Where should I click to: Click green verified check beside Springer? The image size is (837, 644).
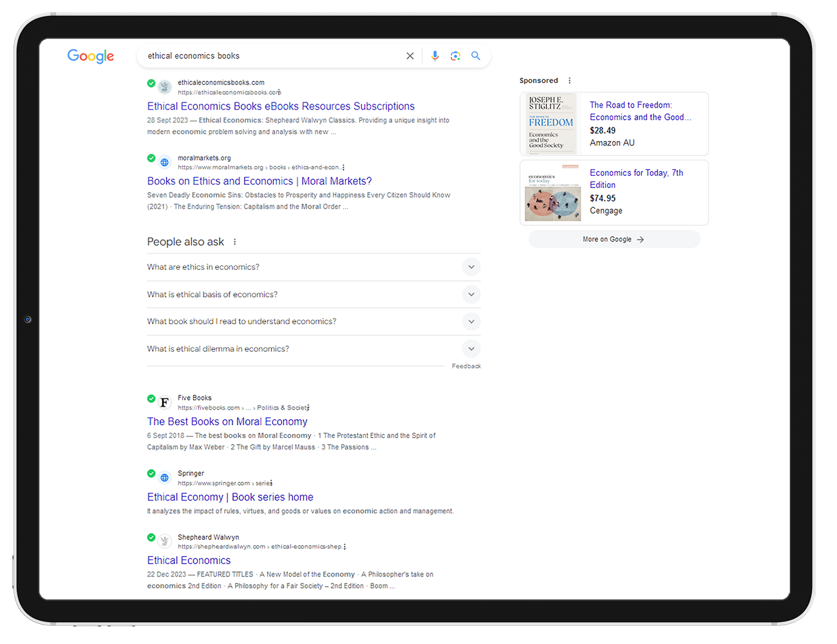(x=151, y=474)
